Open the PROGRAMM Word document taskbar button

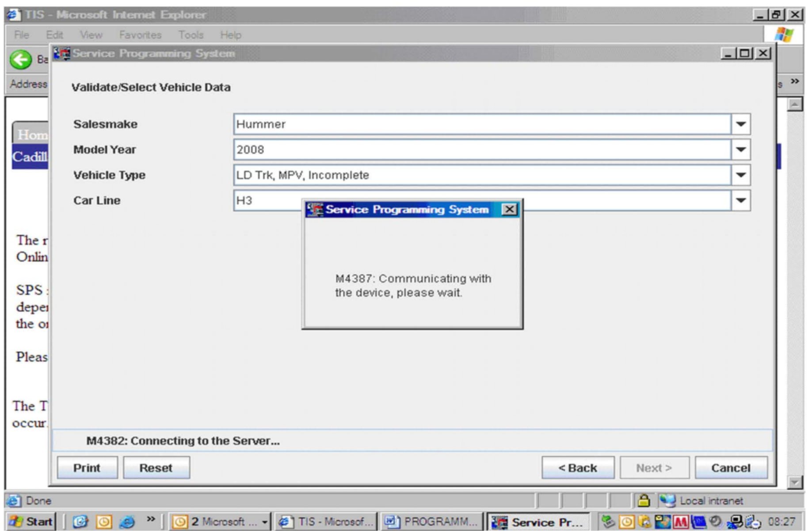[431, 522]
